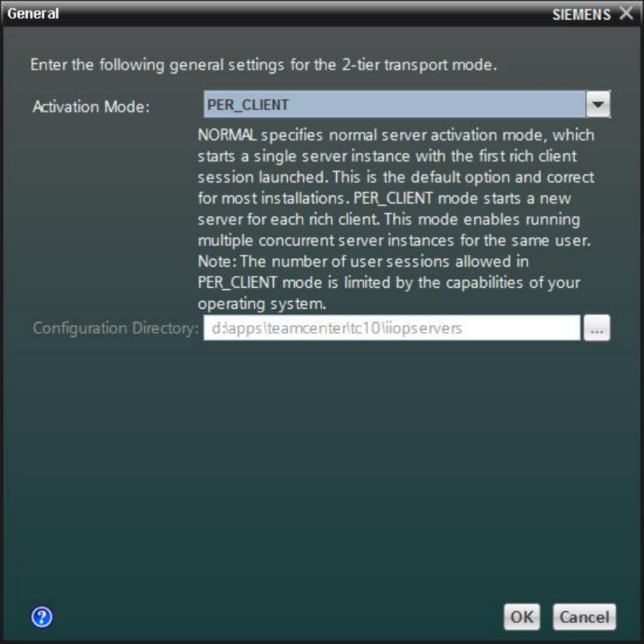This screenshot has width=644, height=644.
Task: Click the line 'session launched. This is the default'
Action: 396,178
